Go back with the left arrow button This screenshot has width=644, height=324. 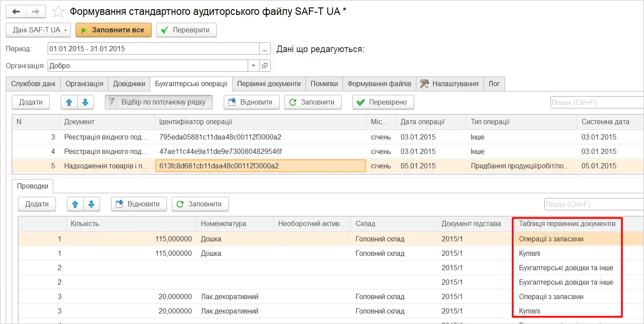[x=16, y=11]
